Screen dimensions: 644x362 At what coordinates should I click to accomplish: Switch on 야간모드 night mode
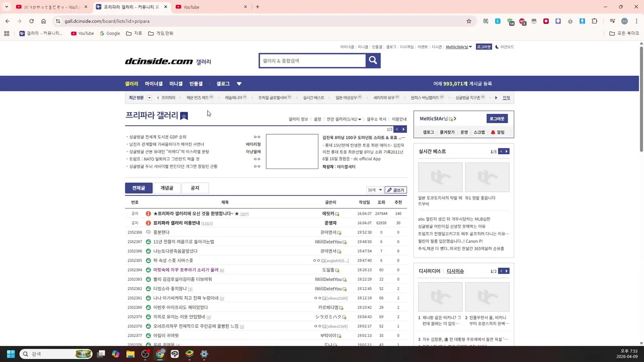(505, 47)
